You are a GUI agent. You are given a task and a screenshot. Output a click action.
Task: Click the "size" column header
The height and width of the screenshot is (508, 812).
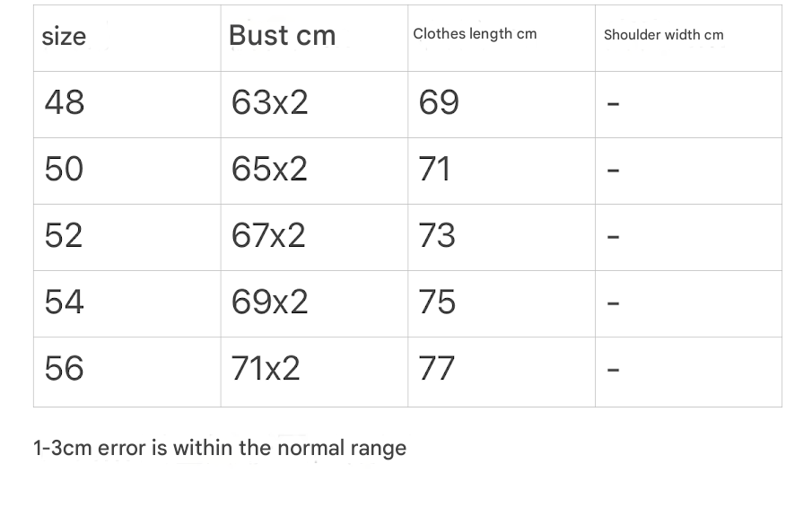[64, 37]
